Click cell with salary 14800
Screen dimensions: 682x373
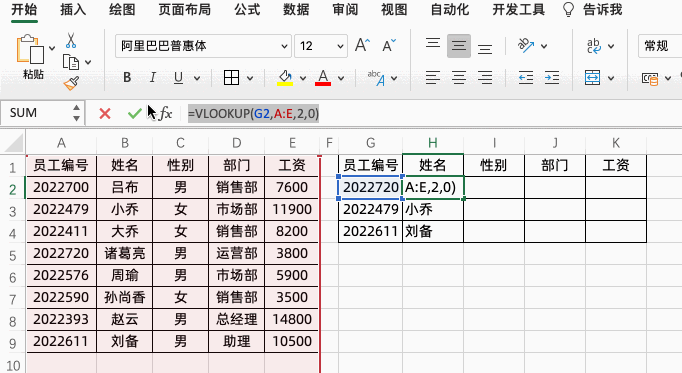tap(292, 320)
